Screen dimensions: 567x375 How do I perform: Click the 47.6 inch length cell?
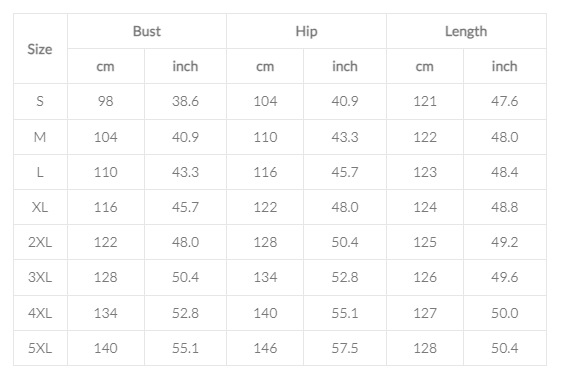coord(504,101)
